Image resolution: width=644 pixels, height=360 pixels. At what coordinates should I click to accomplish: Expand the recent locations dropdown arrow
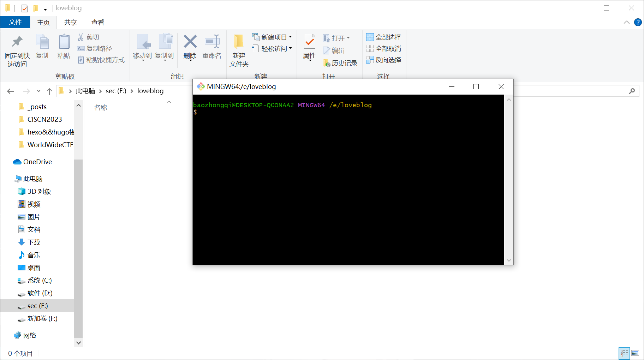[x=38, y=91]
